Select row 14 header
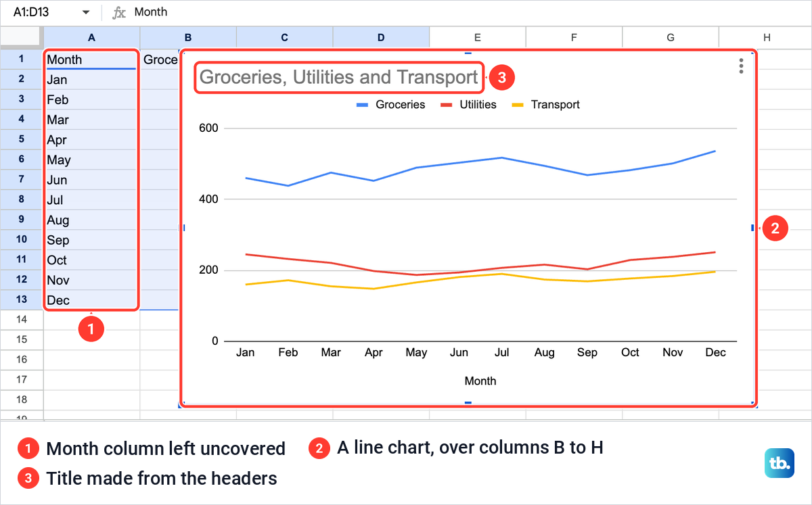812x505 pixels. pos(22,319)
